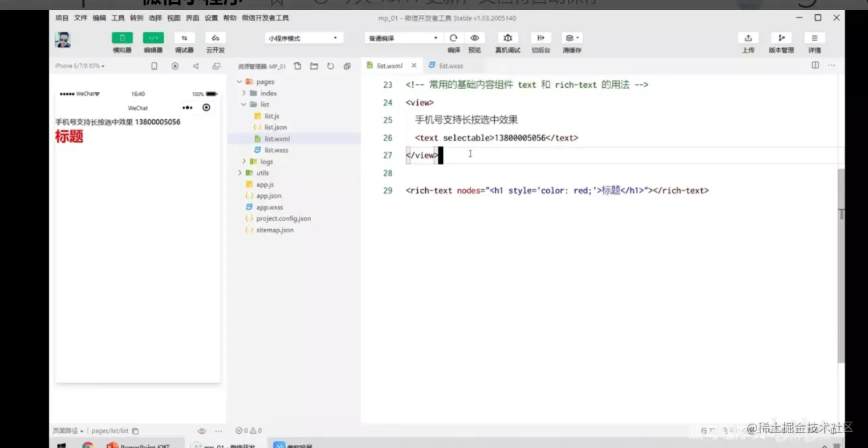Click the simulator capsule close circle button

[207, 107]
